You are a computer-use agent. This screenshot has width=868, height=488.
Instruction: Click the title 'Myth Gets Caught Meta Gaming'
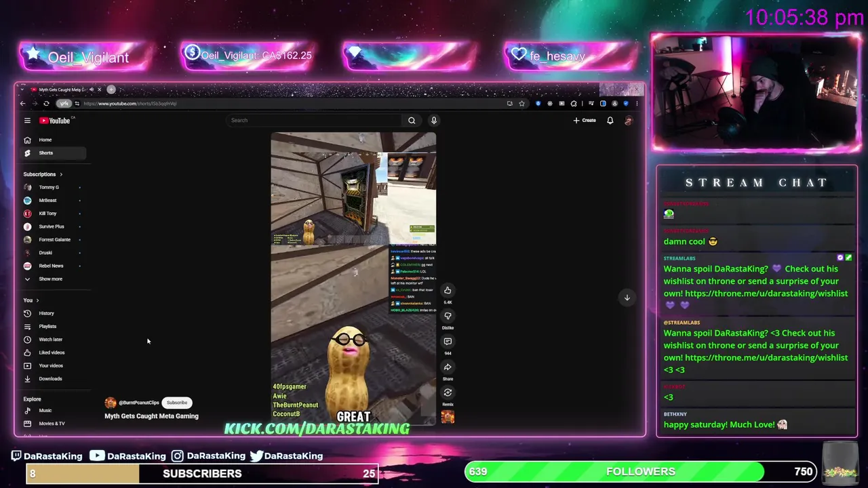pyautogui.click(x=151, y=416)
